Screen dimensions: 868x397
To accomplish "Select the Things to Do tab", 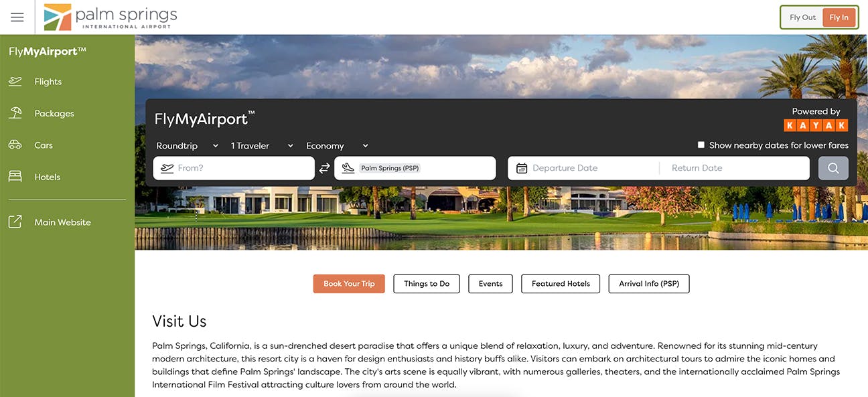I will (x=427, y=284).
